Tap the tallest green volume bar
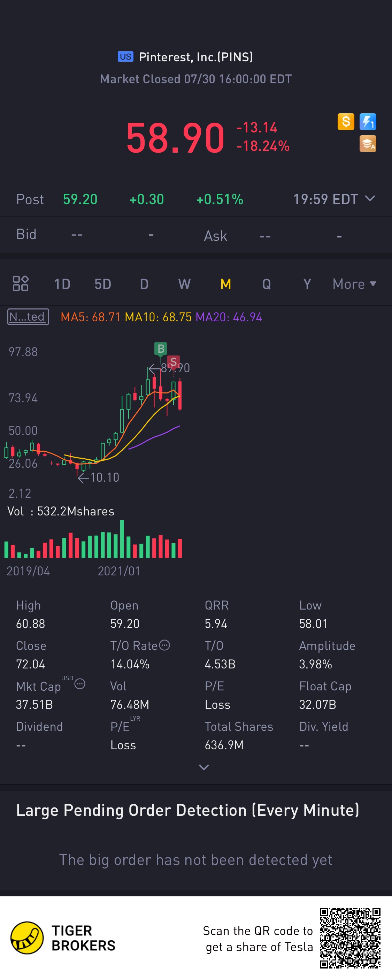The height and width of the screenshot is (980, 392). (122, 539)
